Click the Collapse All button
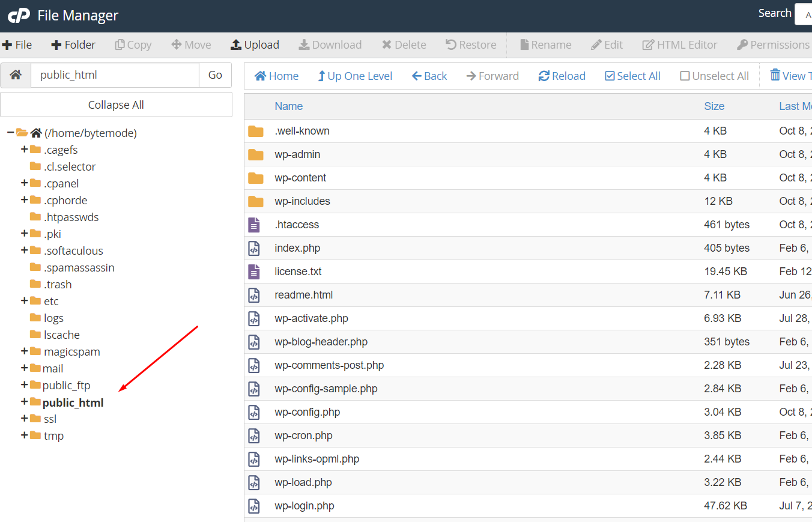 [x=116, y=105]
